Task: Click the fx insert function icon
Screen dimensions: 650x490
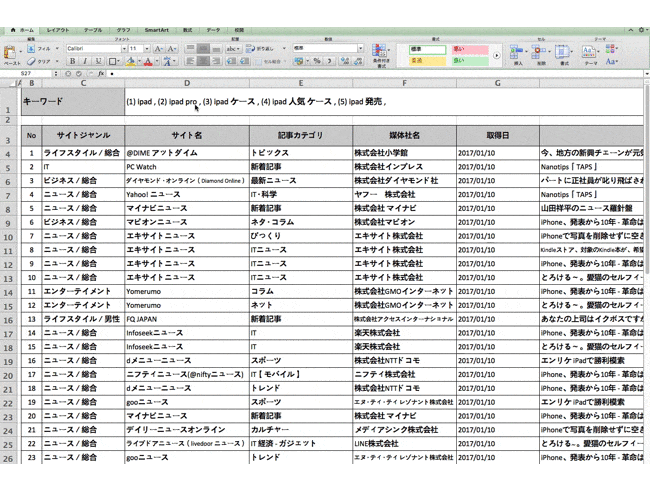Action: (101, 73)
